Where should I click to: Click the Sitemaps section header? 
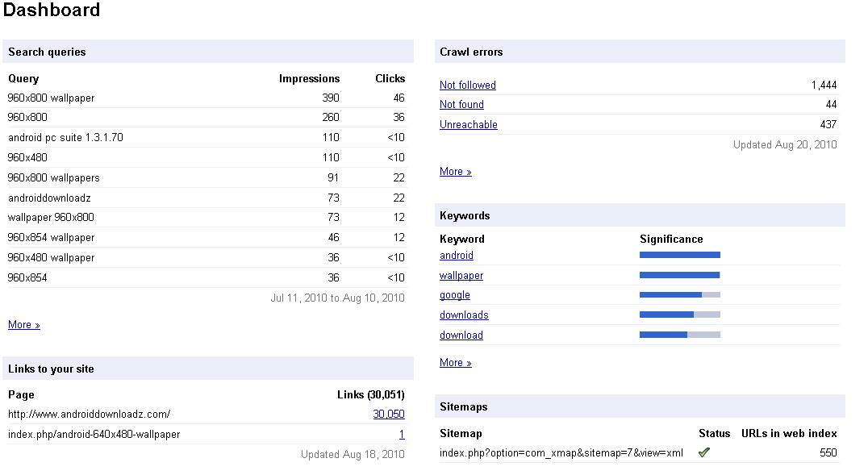click(x=464, y=406)
